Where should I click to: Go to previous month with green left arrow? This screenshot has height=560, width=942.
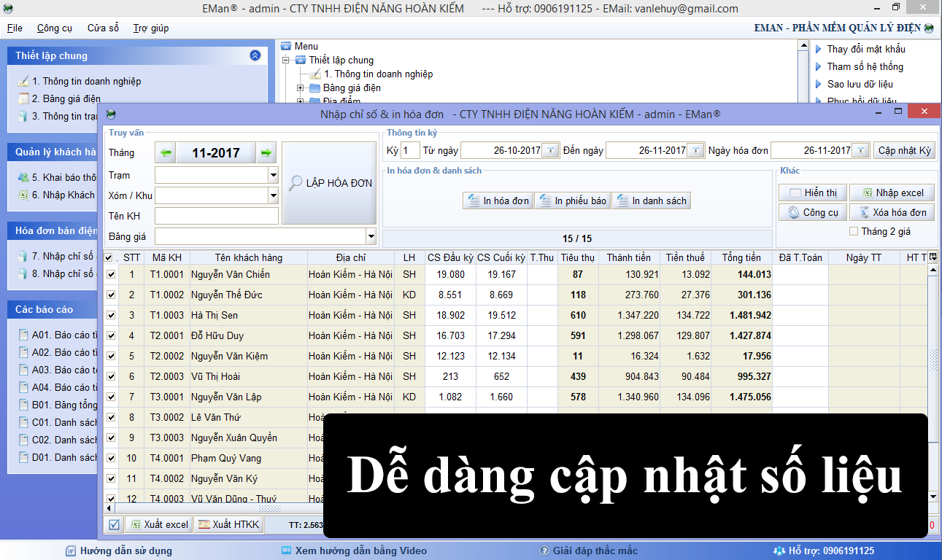166,153
